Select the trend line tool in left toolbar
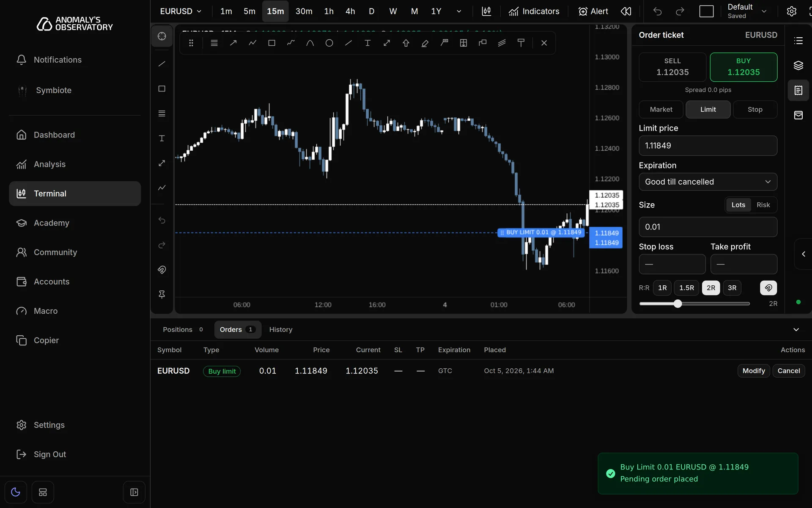812x508 pixels. click(x=162, y=64)
